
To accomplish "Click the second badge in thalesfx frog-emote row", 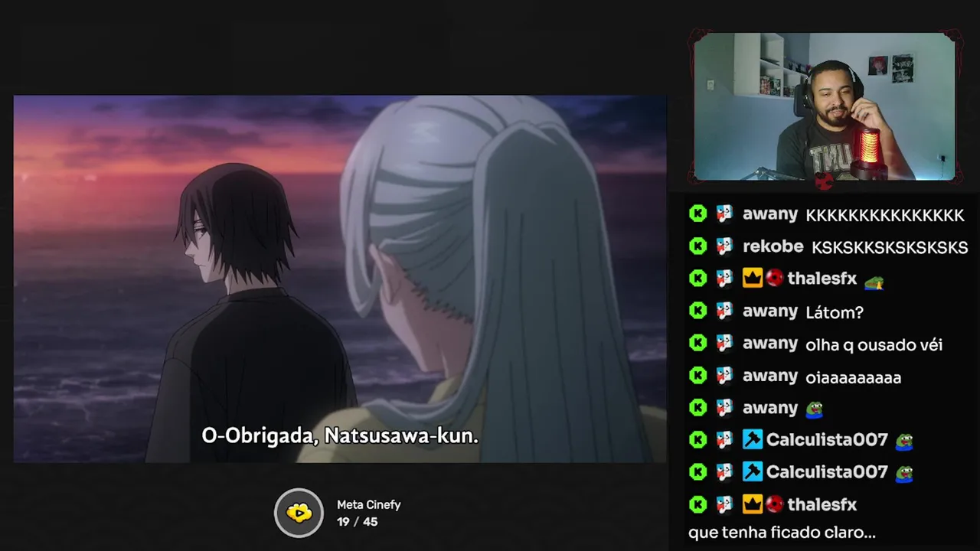I will pyautogui.click(x=724, y=279).
